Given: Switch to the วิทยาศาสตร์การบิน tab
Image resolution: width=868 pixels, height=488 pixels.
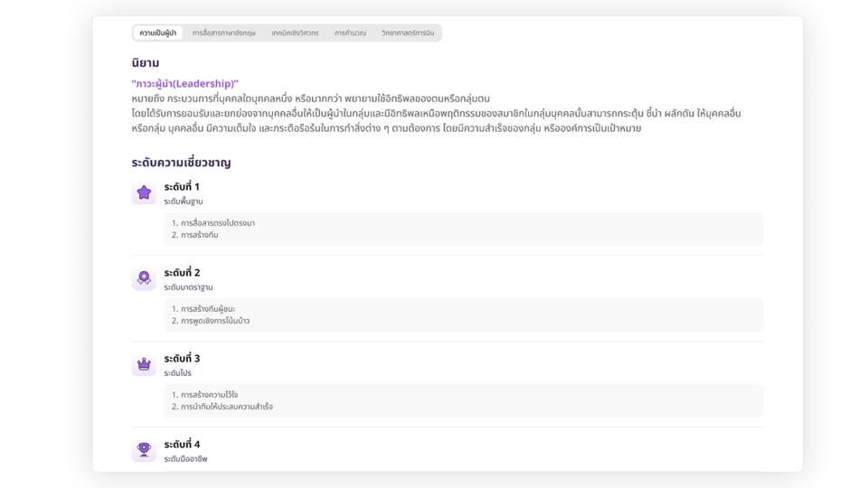Looking at the screenshot, I should coord(408,33).
